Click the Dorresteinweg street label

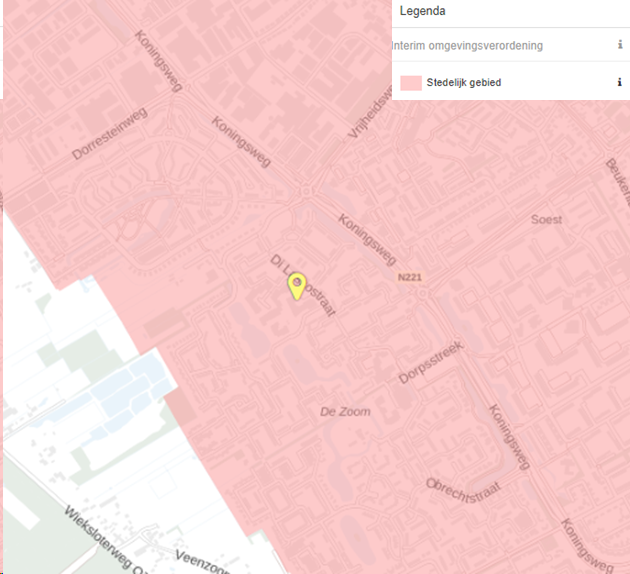(x=110, y=134)
